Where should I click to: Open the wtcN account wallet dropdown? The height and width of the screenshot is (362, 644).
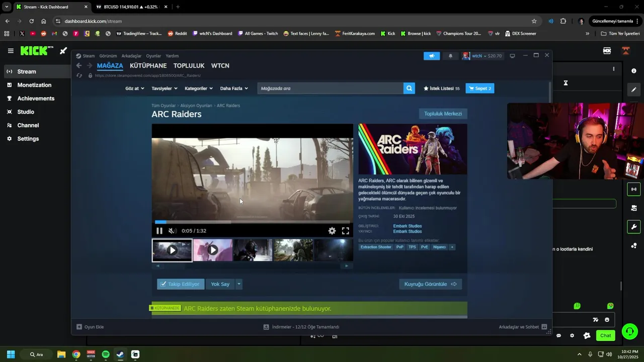pyautogui.click(x=482, y=56)
